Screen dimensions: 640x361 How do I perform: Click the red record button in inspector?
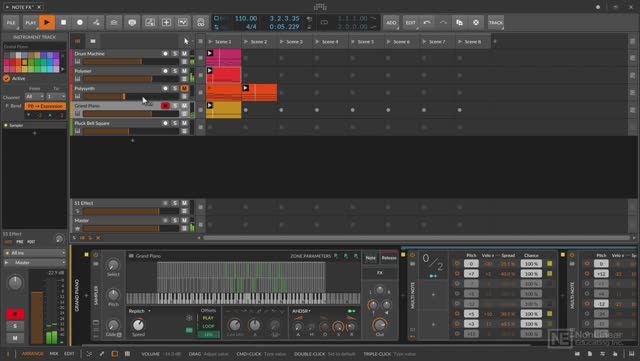click(15, 314)
